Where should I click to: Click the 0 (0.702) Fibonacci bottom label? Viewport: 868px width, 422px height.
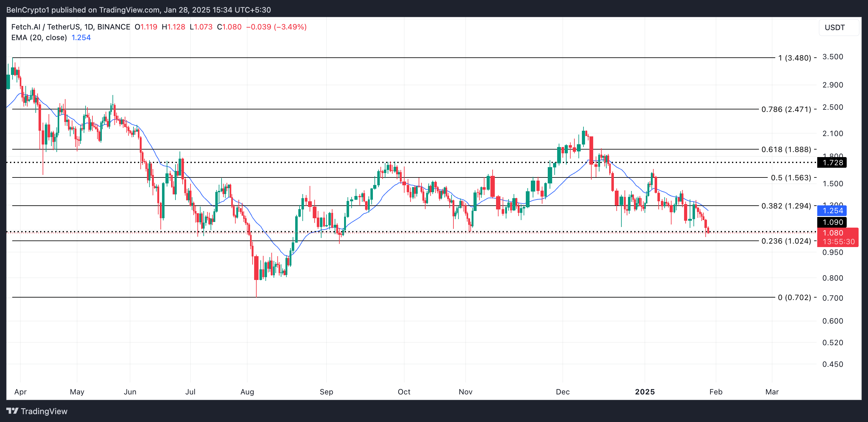point(794,297)
